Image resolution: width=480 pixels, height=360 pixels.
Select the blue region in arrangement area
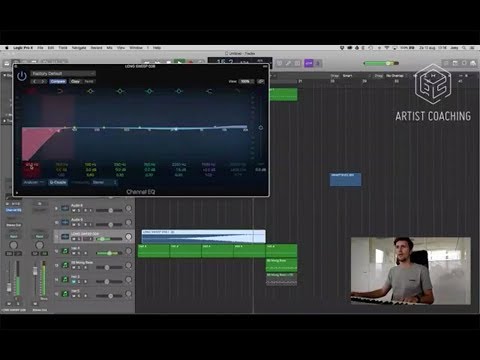coord(345,179)
